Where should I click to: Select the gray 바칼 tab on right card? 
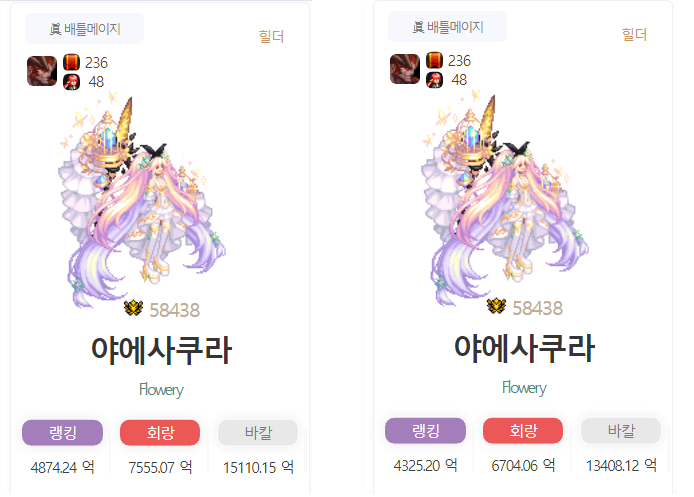[x=621, y=431]
